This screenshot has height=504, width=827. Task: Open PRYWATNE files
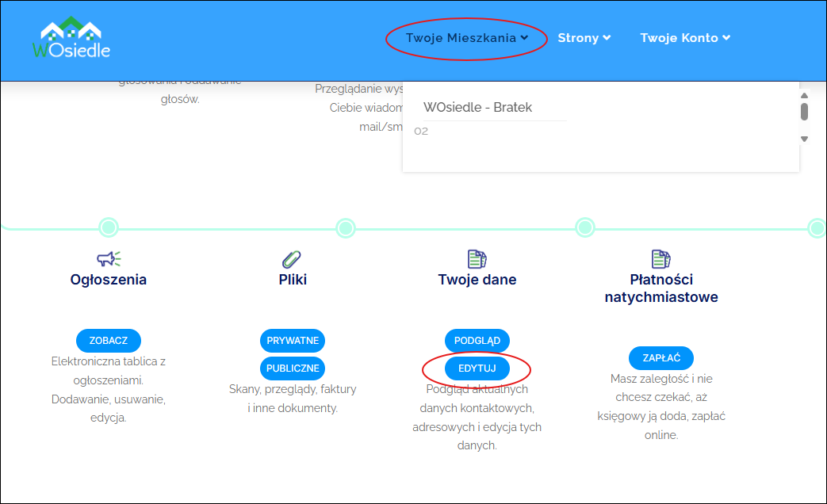(x=293, y=341)
